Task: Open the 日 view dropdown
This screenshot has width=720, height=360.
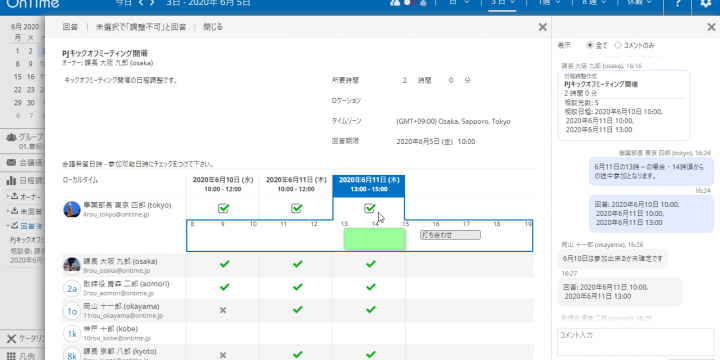Action: point(460,2)
